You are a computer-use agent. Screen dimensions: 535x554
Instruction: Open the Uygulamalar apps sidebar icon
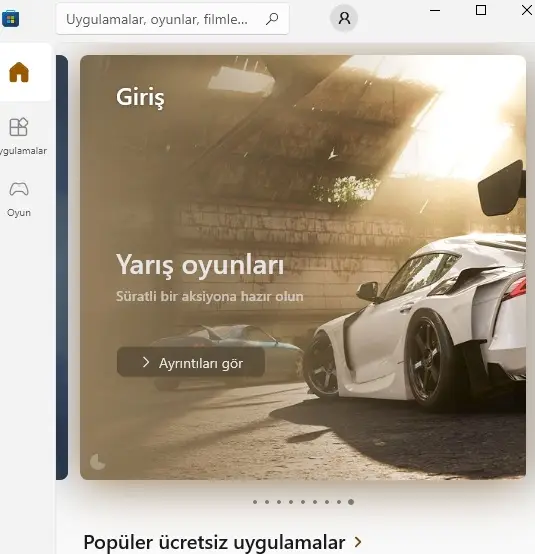coord(19,127)
